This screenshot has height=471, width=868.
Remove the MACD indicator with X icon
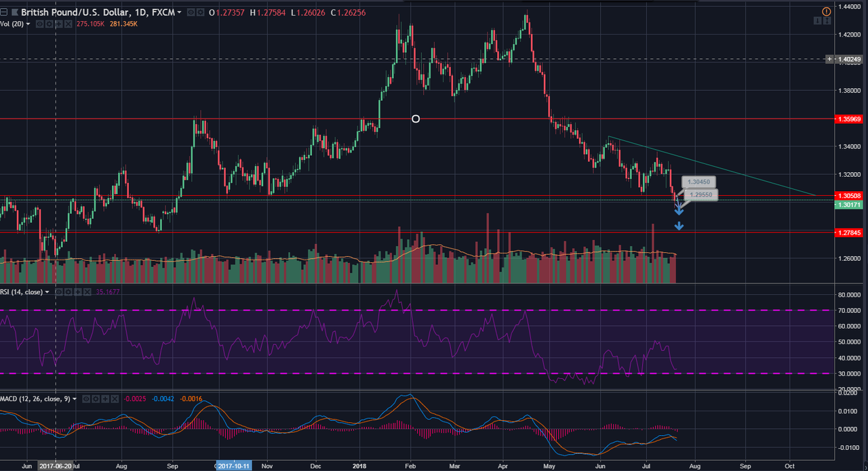click(x=115, y=399)
